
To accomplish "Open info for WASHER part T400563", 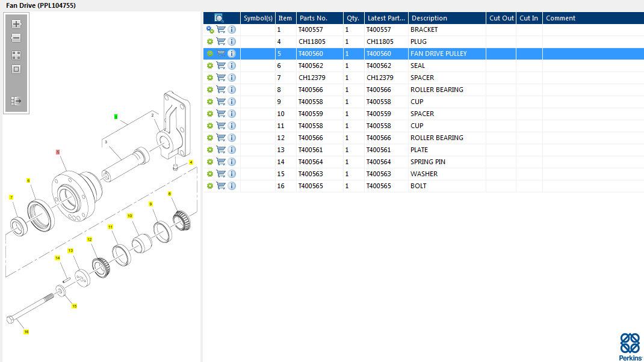I will 232,174.
